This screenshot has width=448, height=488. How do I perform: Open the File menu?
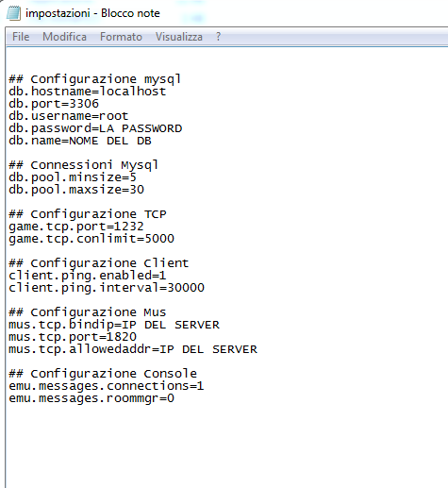(21, 37)
